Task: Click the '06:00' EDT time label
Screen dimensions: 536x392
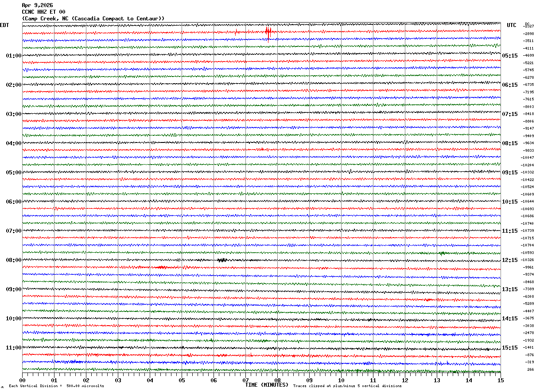Action: click(x=14, y=202)
